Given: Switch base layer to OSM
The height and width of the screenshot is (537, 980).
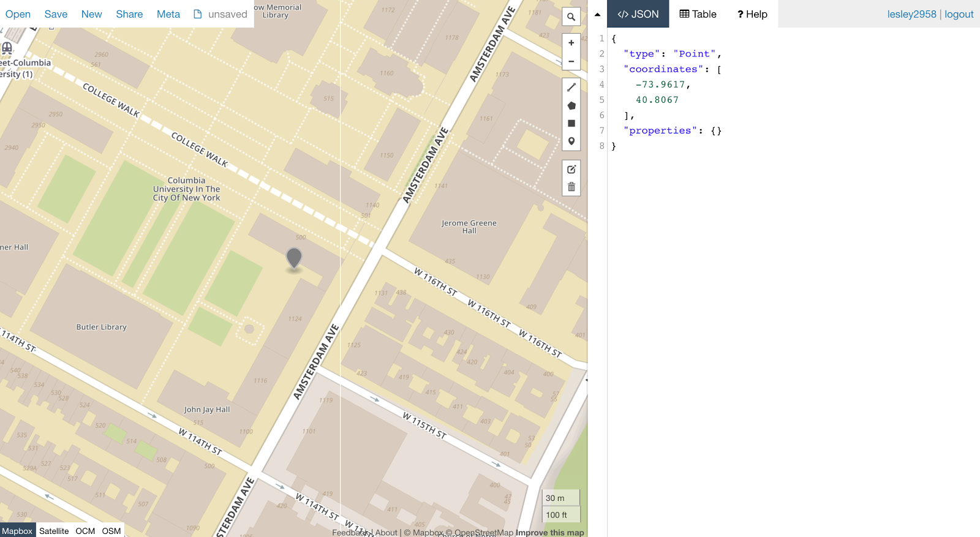Looking at the screenshot, I should (x=111, y=531).
